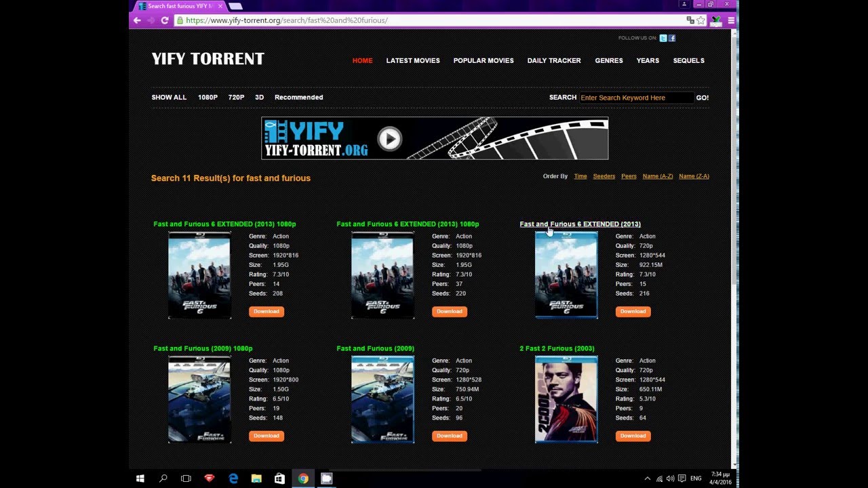
Task: Open the Chrome hamburger menu
Action: [x=731, y=20]
